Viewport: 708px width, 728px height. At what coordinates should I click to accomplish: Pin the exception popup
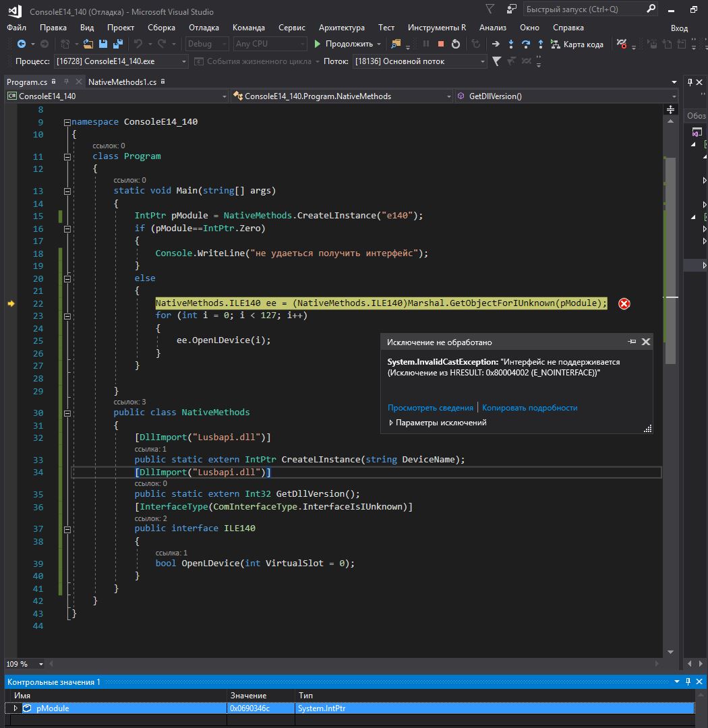(632, 342)
